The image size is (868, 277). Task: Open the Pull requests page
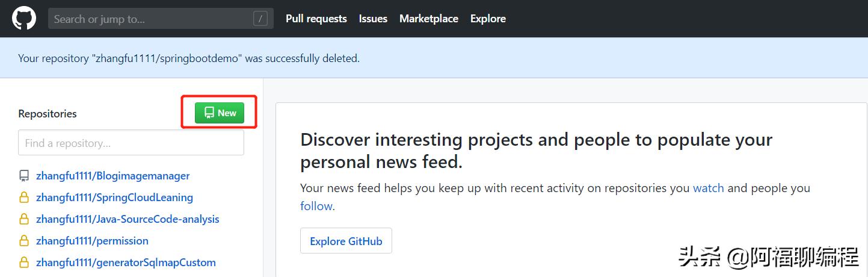[x=316, y=19]
